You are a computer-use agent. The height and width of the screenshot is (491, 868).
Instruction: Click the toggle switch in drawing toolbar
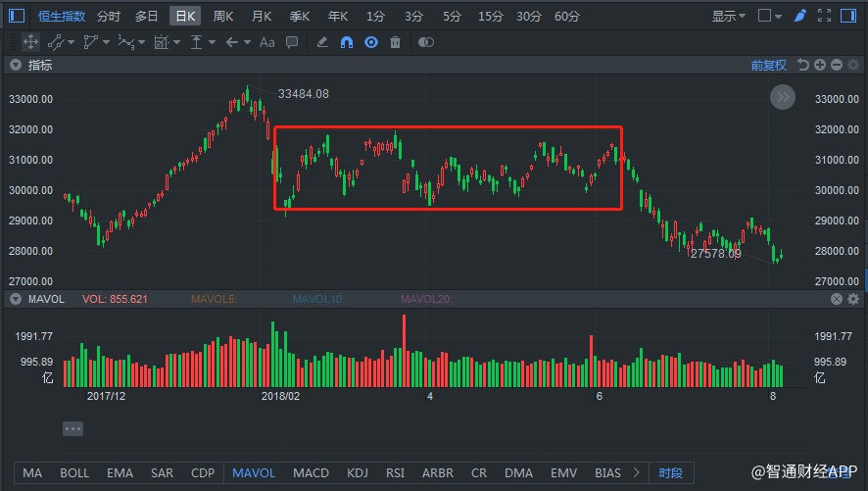[x=425, y=42]
